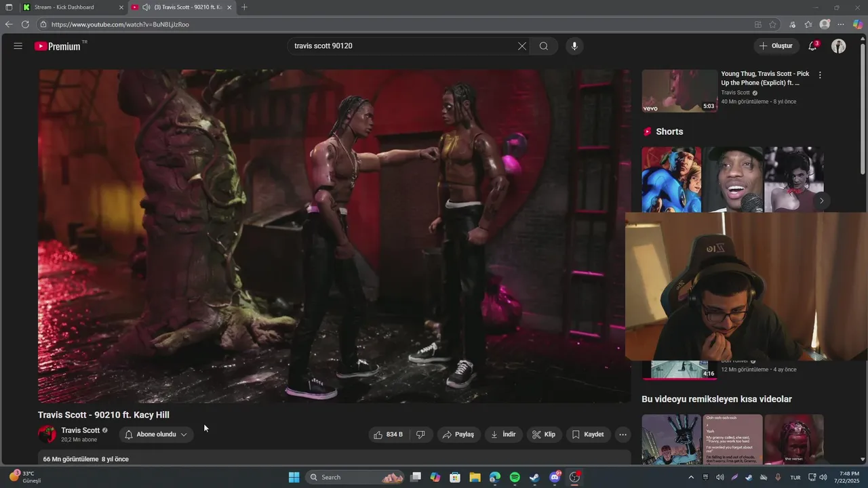Open a new browser tab
The height and width of the screenshot is (488, 868).
point(244,7)
